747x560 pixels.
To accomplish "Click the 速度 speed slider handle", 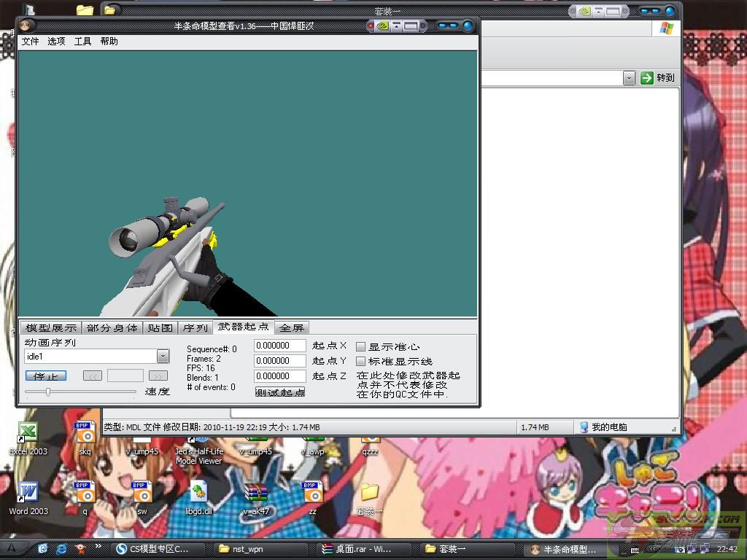I will point(48,392).
